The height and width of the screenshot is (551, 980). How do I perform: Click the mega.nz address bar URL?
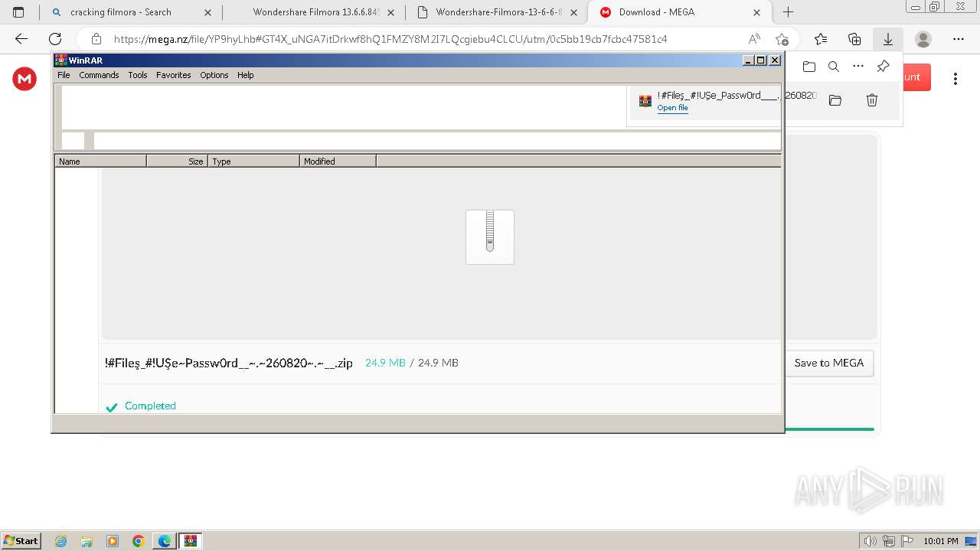[x=390, y=39]
